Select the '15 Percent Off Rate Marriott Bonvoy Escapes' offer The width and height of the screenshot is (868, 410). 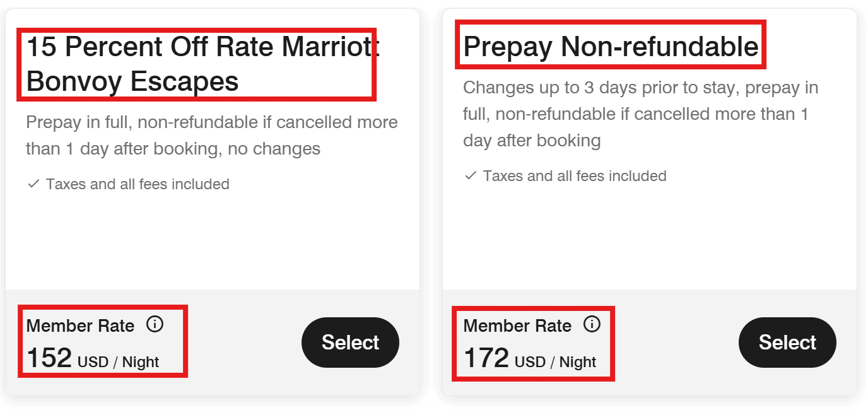coord(350,343)
